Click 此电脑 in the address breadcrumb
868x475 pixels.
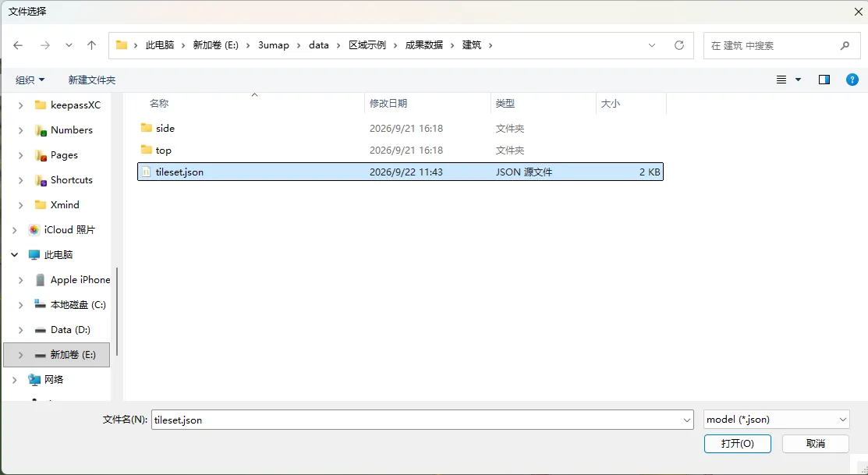pos(160,45)
